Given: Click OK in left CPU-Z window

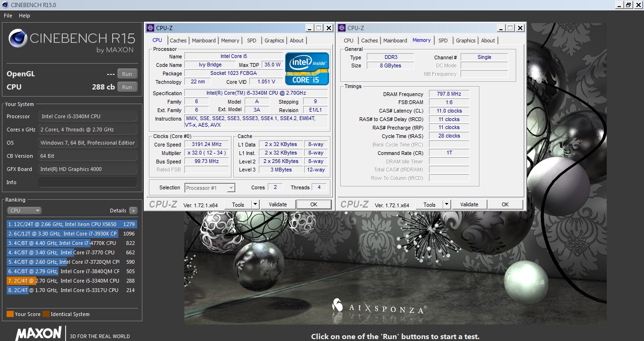Looking at the screenshot, I should (314, 204).
